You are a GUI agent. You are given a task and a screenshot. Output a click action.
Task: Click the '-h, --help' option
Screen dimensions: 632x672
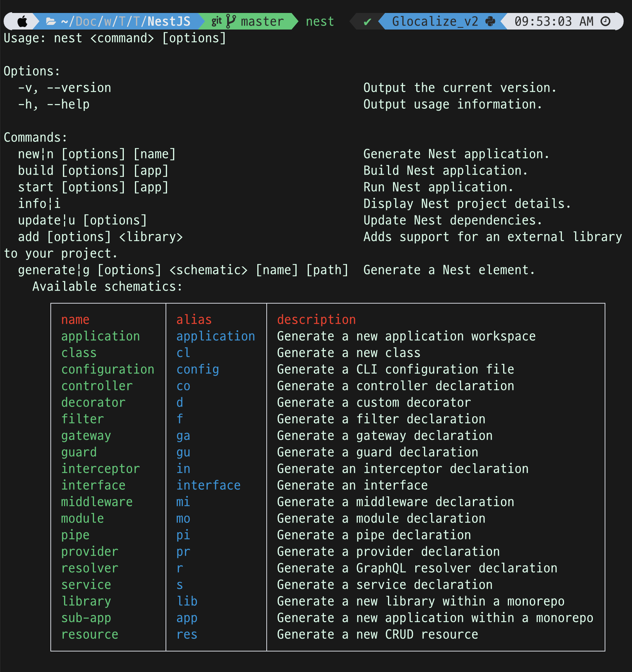(x=54, y=104)
